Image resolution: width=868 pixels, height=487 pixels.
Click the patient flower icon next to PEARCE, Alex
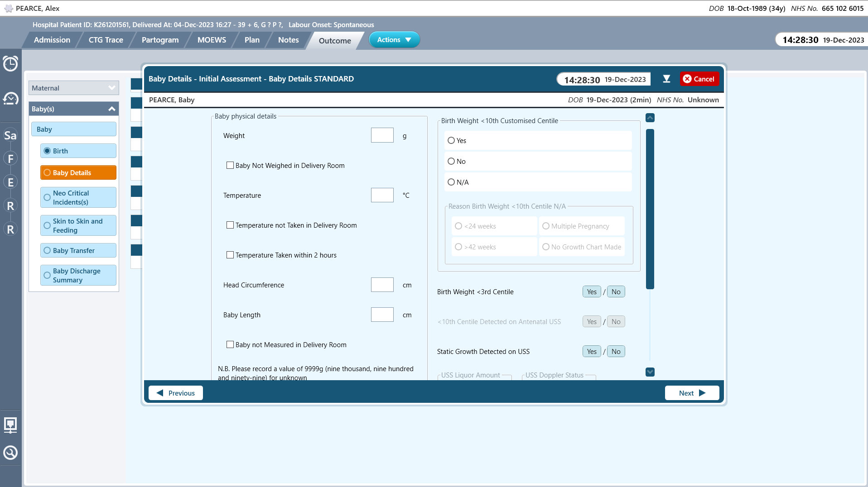(9, 8)
